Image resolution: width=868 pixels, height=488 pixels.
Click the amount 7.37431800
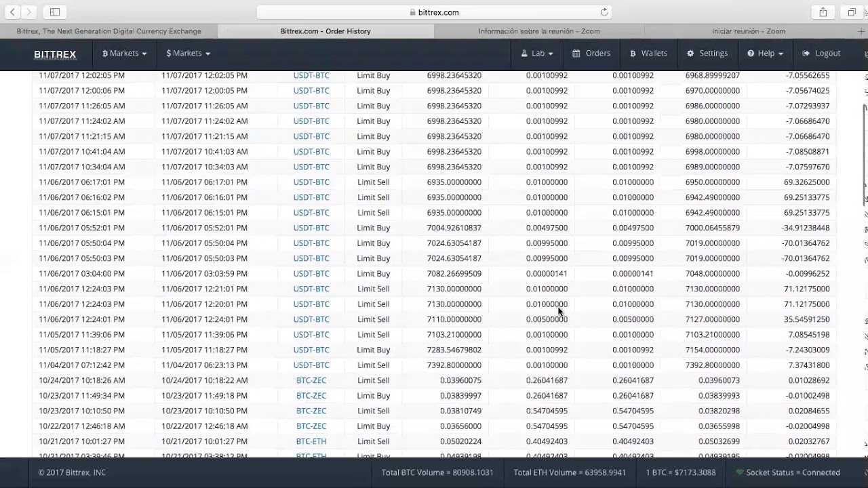[x=809, y=365]
